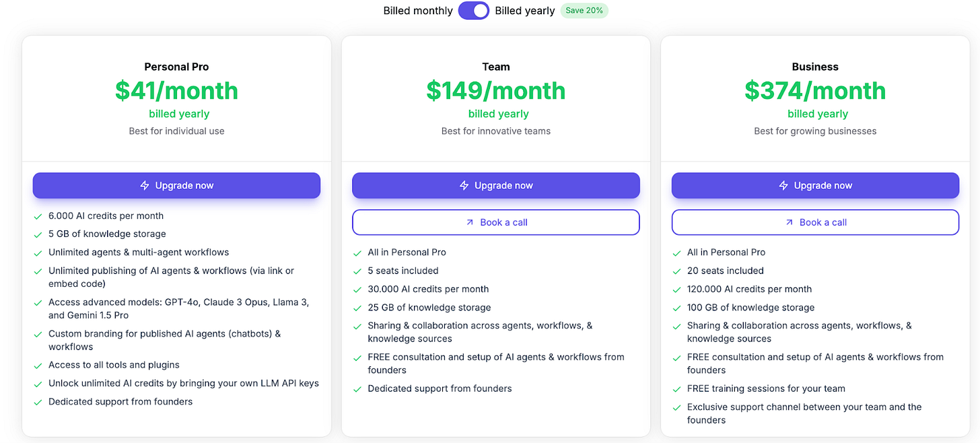
Task: Book a call for the Business plan
Action: (x=815, y=222)
